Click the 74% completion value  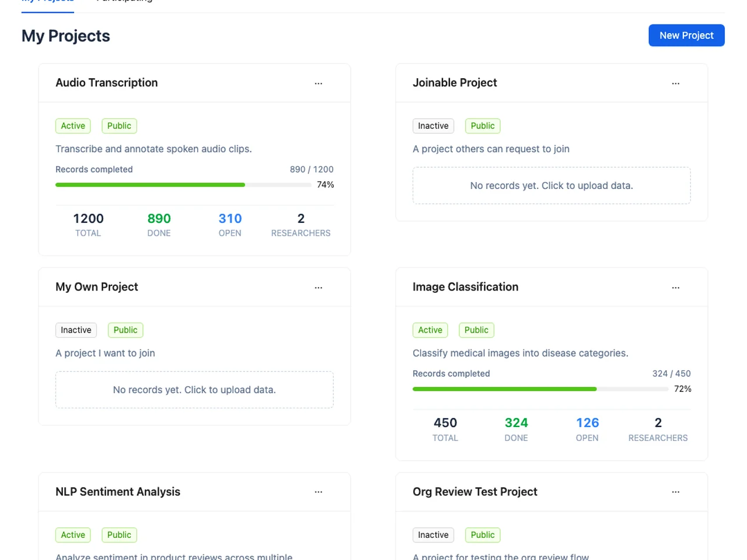coord(326,185)
